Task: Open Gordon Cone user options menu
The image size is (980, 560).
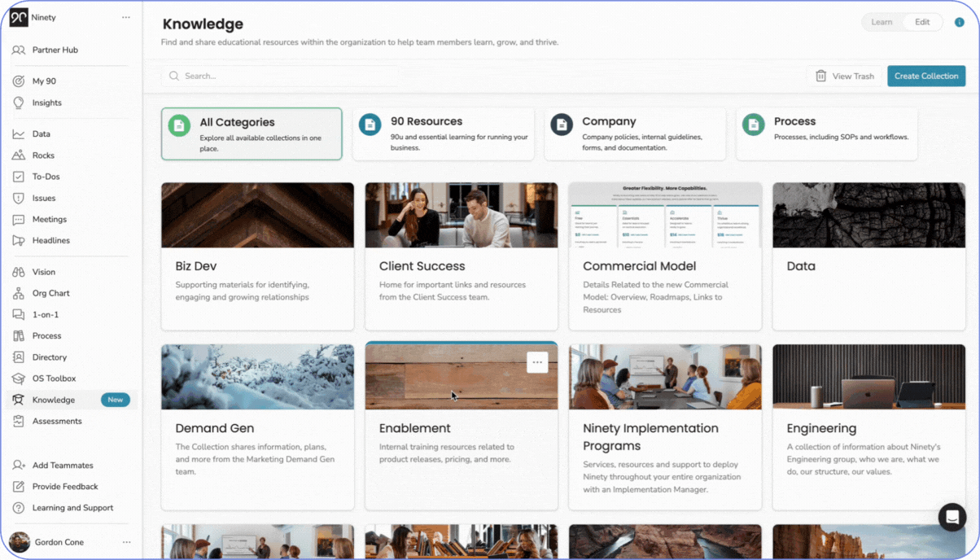Action: click(126, 542)
